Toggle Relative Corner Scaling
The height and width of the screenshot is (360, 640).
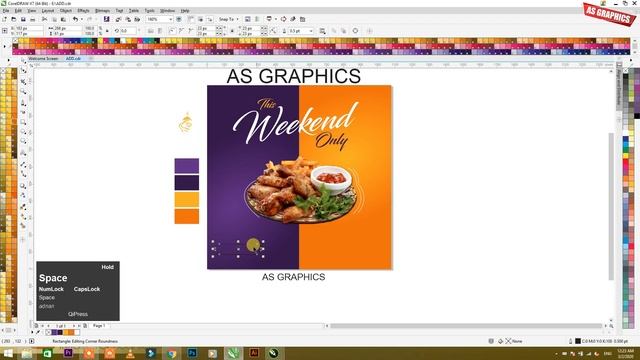pyautogui.click(x=273, y=31)
